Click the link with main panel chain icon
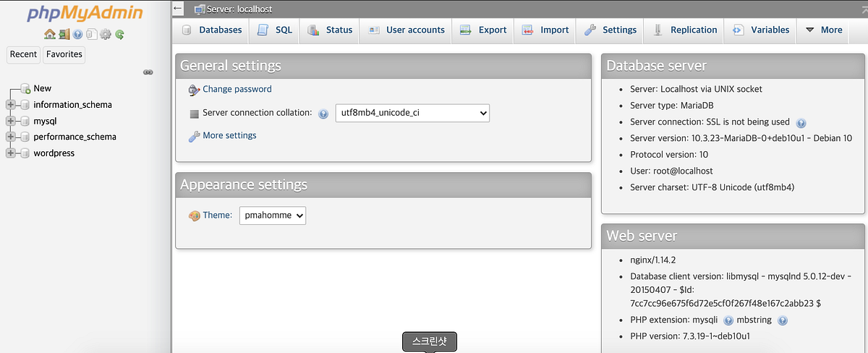Image resolution: width=868 pixels, height=353 pixels. 148,72
